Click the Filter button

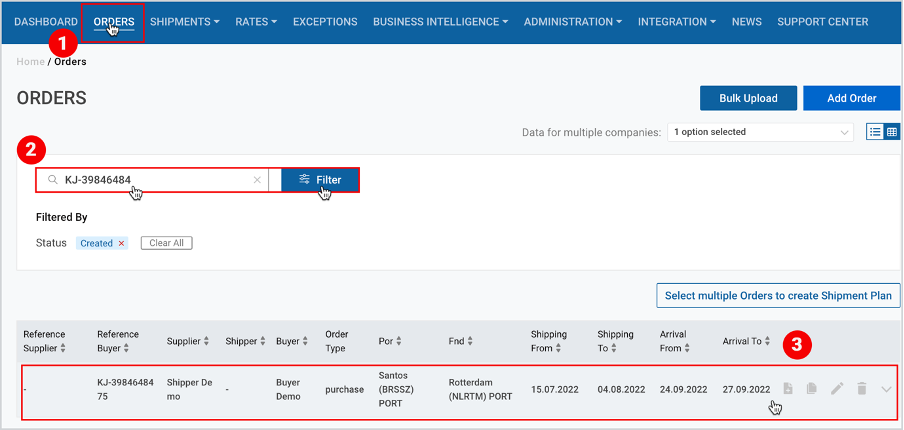click(x=321, y=180)
